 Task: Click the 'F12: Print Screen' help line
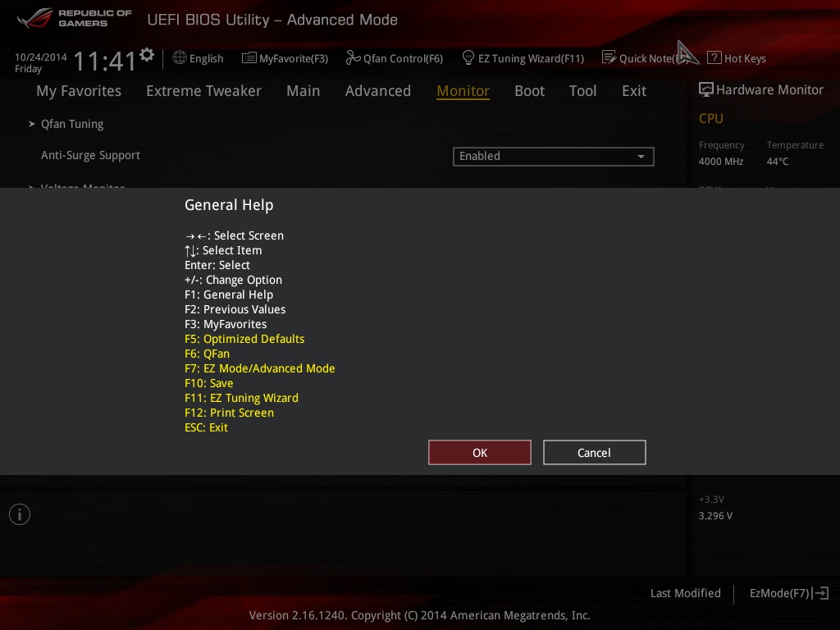tap(230, 413)
